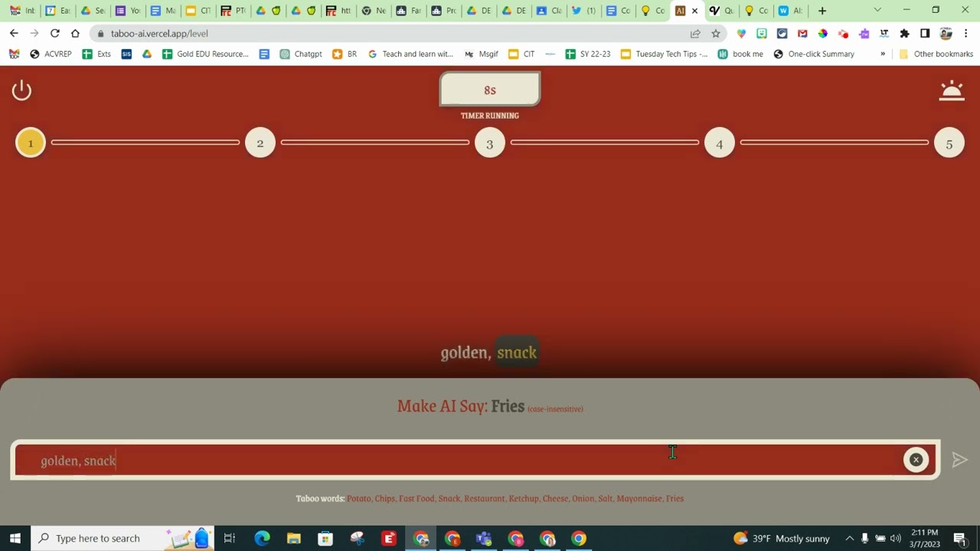Click the power quit icon
Viewport: 980px width, 551px height.
point(21,90)
